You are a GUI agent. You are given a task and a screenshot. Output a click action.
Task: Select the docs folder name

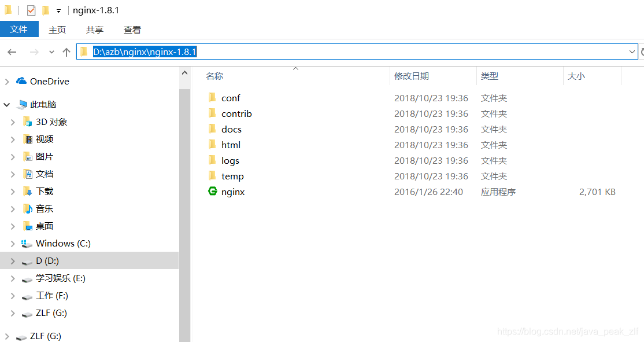pyautogui.click(x=232, y=130)
